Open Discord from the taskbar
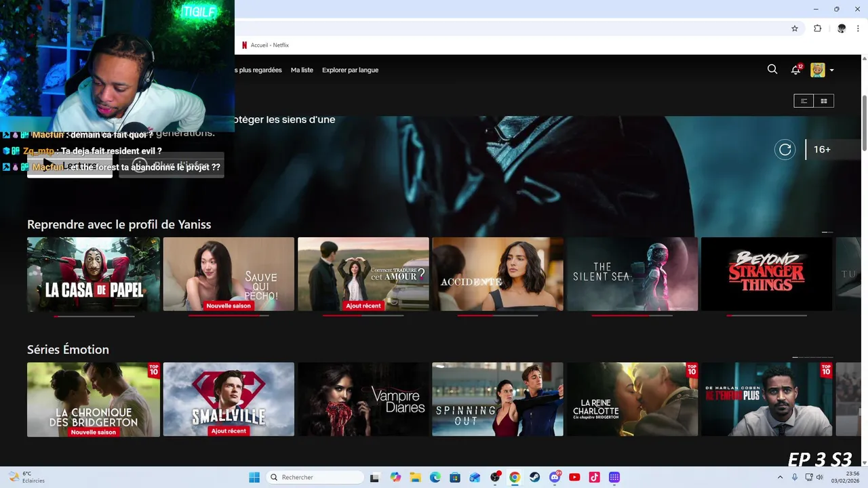The image size is (868, 488). coord(555,477)
